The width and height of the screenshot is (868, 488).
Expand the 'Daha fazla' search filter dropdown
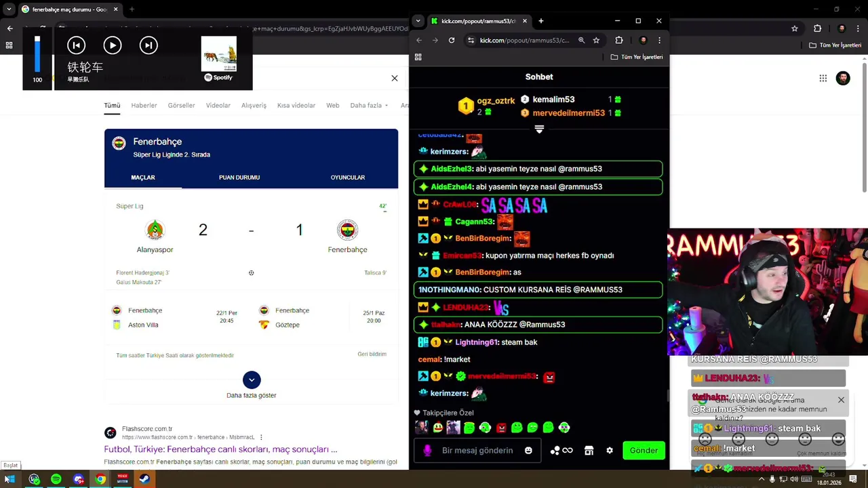click(369, 105)
